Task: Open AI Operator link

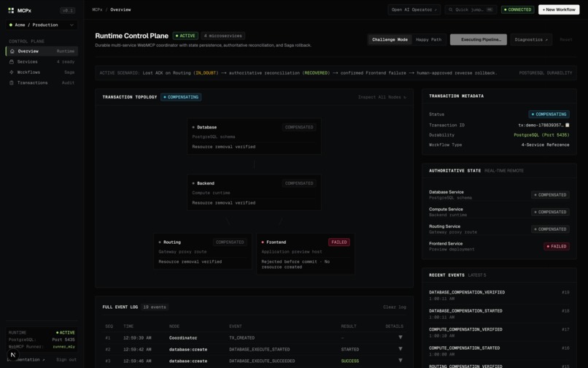Action: (414, 9)
